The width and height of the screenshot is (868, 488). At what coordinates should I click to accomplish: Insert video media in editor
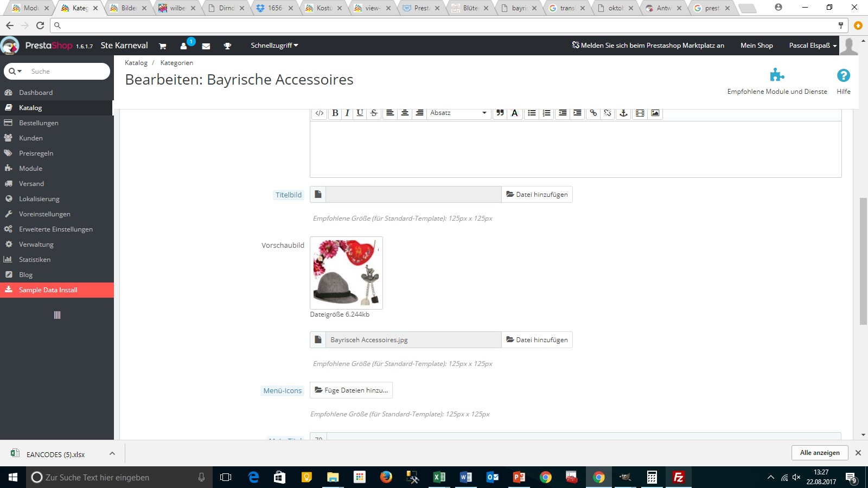[x=640, y=113]
